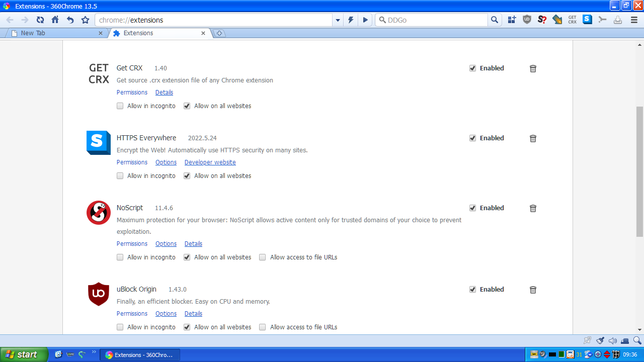Click the HTTPS Everywhere toolbar icon
Screen dimensions: 644x362
point(587,20)
